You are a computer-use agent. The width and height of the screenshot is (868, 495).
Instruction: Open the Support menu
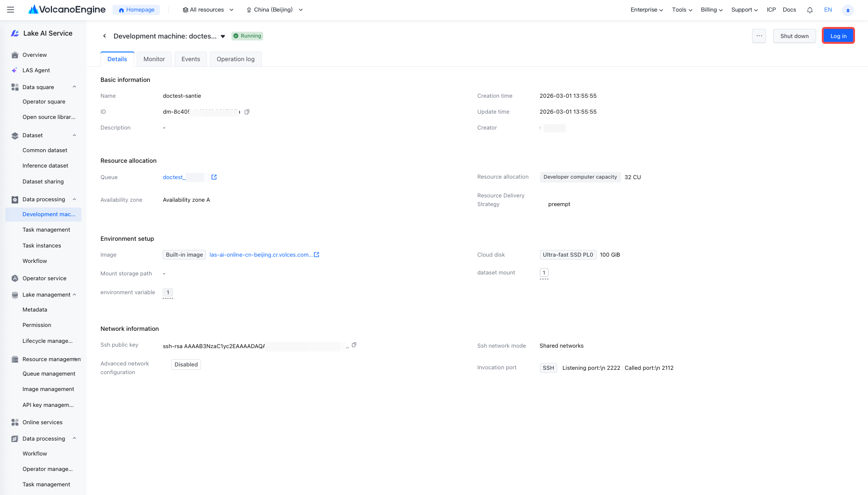pyautogui.click(x=744, y=10)
